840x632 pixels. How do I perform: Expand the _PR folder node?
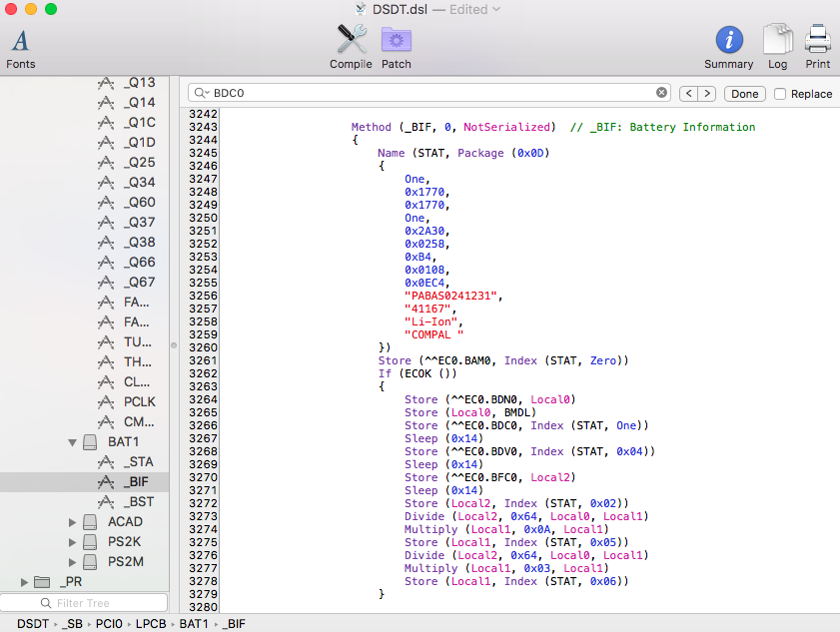pyautogui.click(x=24, y=581)
